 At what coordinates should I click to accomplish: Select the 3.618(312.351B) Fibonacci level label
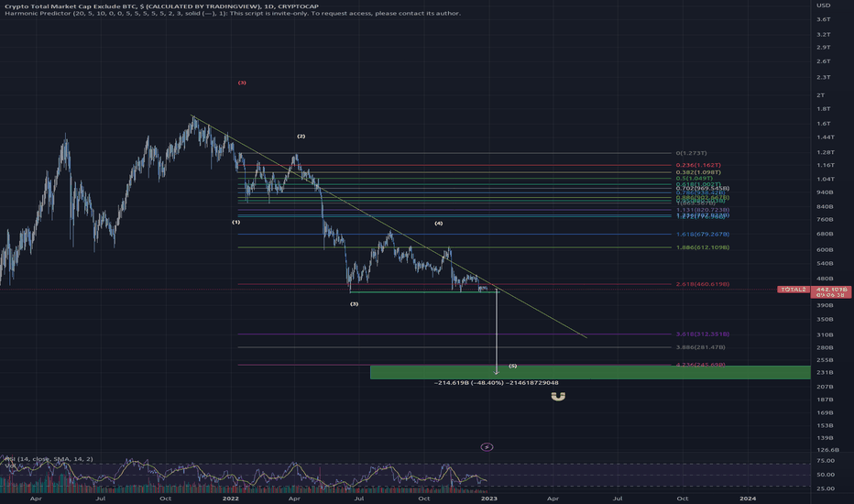pyautogui.click(x=703, y=334)
